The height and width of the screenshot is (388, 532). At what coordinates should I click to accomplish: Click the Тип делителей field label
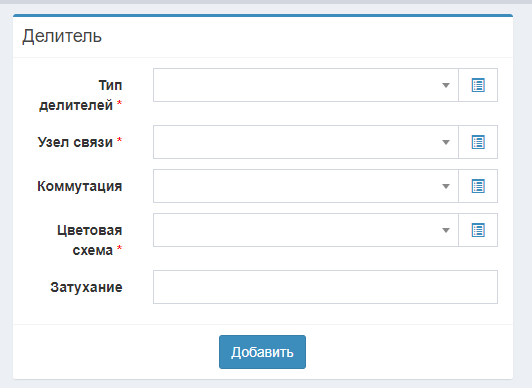coord(80,95)
